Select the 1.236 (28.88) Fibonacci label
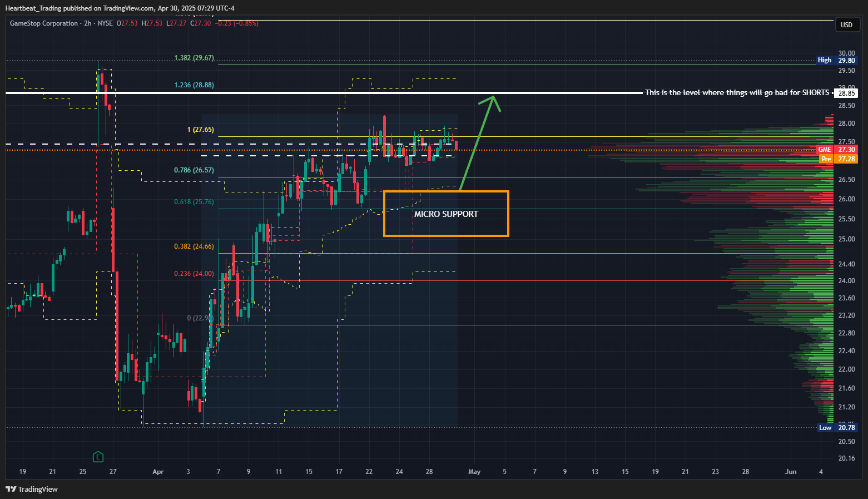Viewport: 868px width, 499px height. click(194, 85)
